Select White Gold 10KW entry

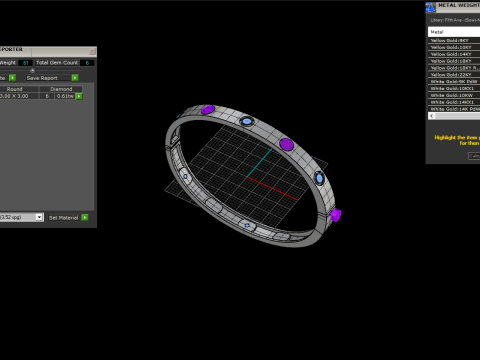click(x=454, y=95)
